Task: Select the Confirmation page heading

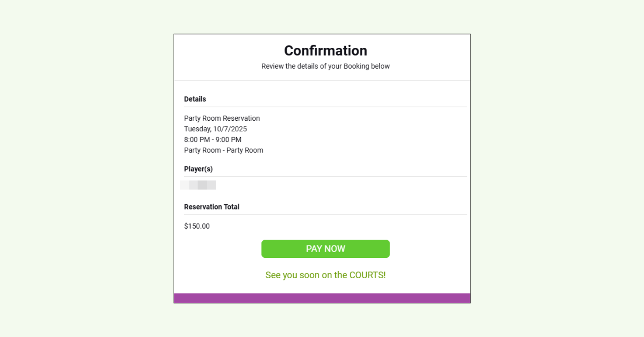Action: pos(325,50)
